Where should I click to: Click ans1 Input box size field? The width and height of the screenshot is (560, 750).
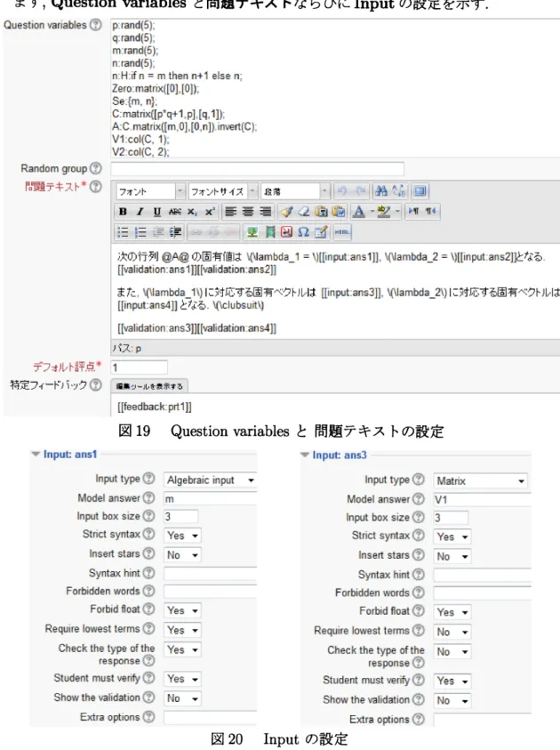pyautogui.click(x=180, y=517)
